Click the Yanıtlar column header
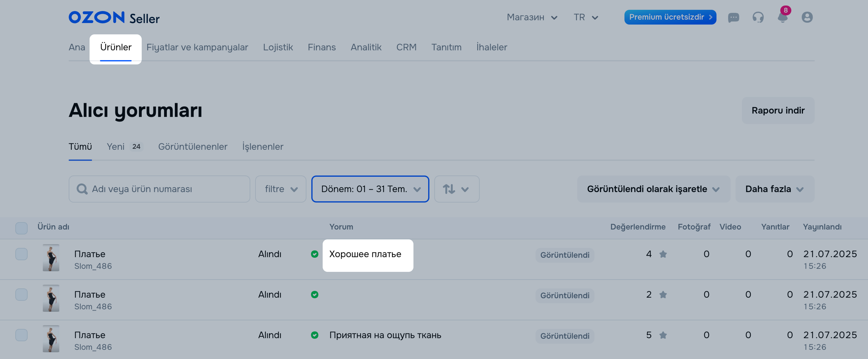The width and height of the screenshot is (868, 359). 775,227
